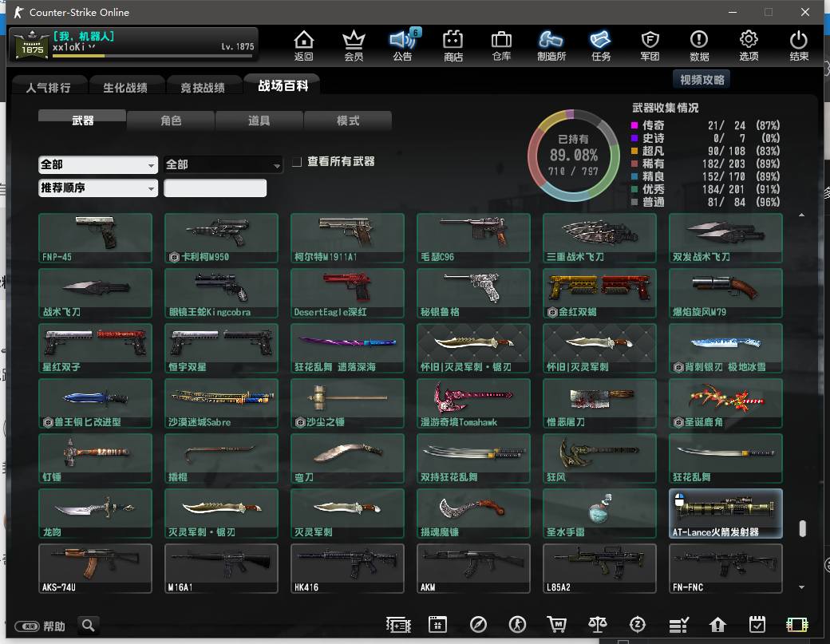
Task: Open the 选项 options gear icon
Action: 749,45
